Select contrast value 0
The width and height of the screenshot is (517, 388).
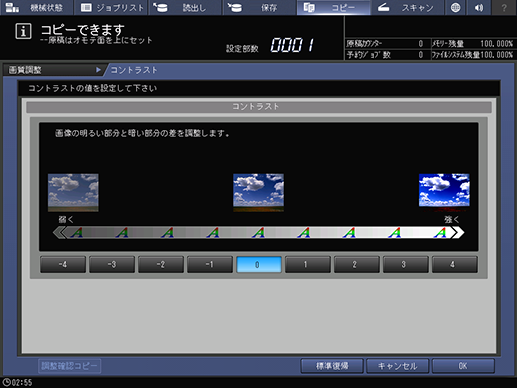(259, 265)
